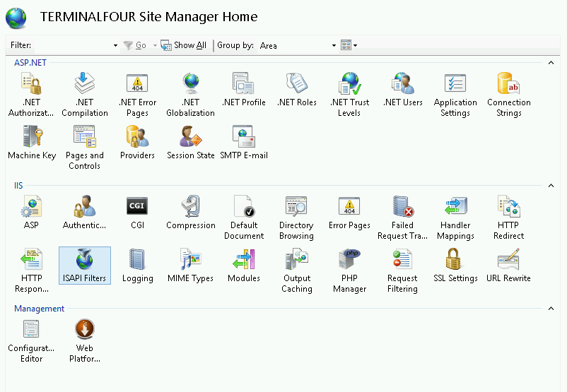567x392 pixels.
Task: Click the ASP.NET group heading
Action: (30, 63)
